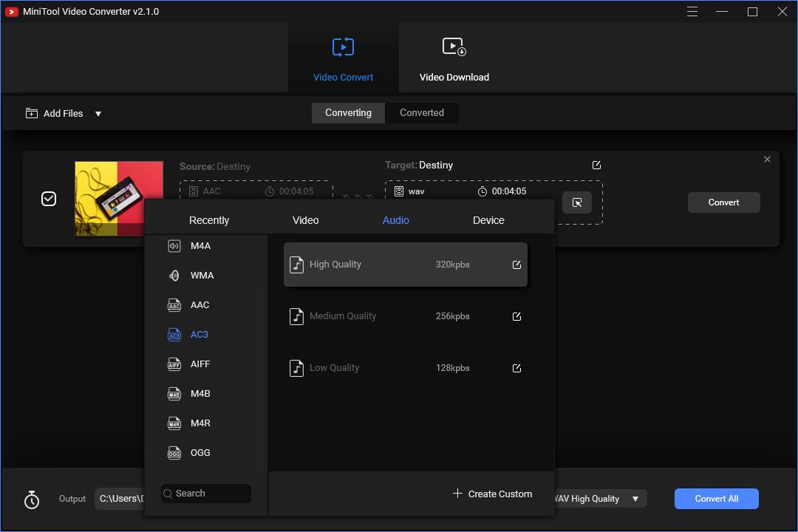Image resolution: width=798 pixels, height=532 pixels.
Task: Click the OGG format icon
Action: tap(174, 453)
